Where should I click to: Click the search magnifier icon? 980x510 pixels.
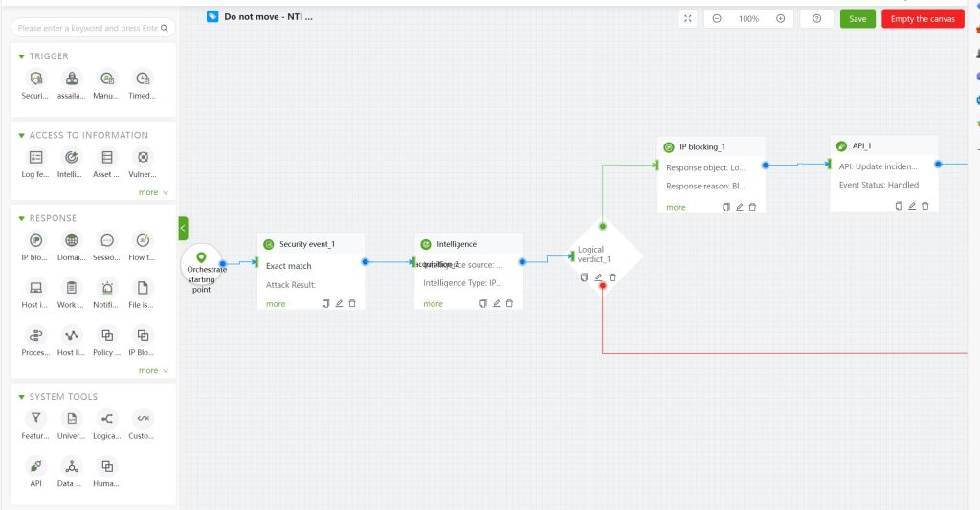tap(165, 28)
